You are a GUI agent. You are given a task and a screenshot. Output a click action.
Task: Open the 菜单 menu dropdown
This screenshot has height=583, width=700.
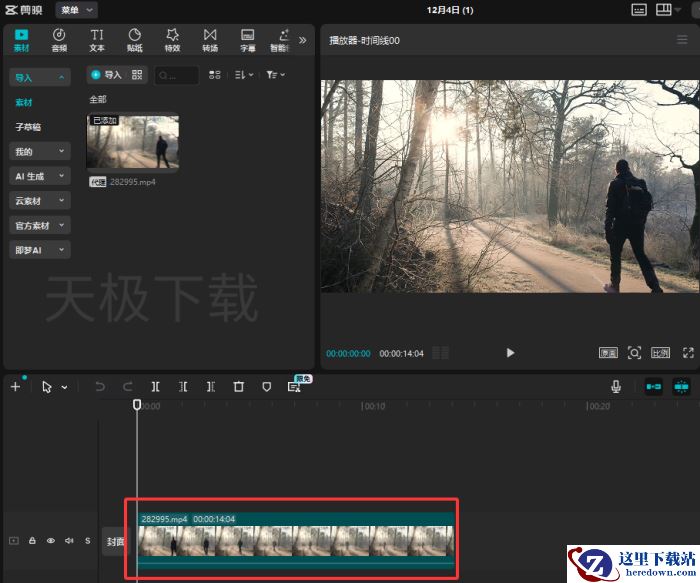click(76, 10)
